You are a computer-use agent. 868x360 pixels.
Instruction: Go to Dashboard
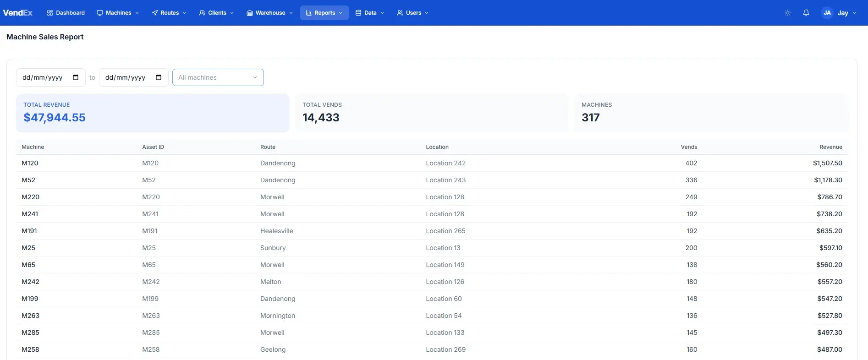click(66, 13)
